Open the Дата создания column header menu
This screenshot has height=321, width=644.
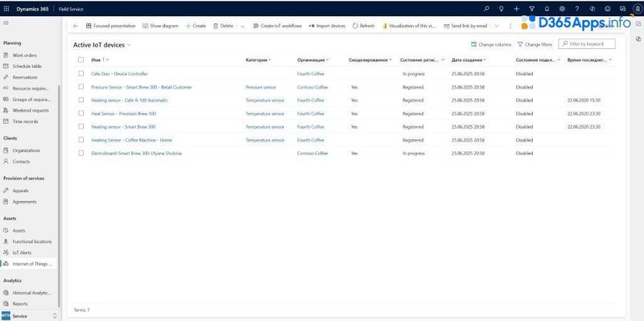469,60
